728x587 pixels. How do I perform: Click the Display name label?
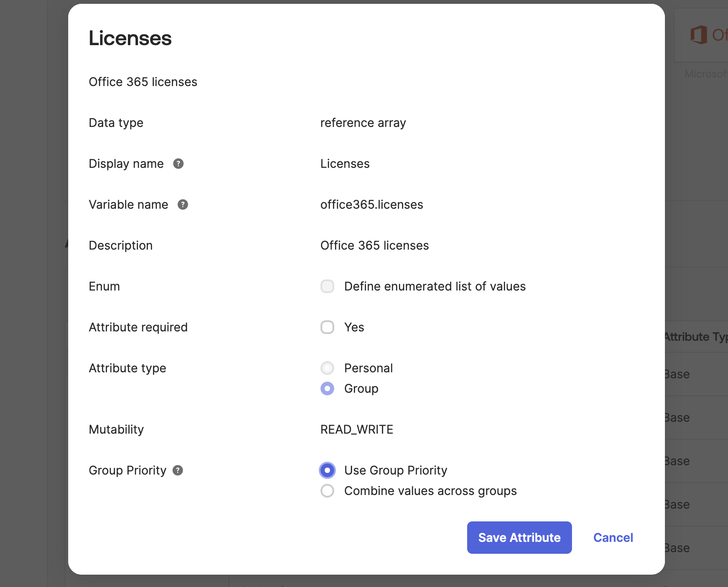(126, 164)
